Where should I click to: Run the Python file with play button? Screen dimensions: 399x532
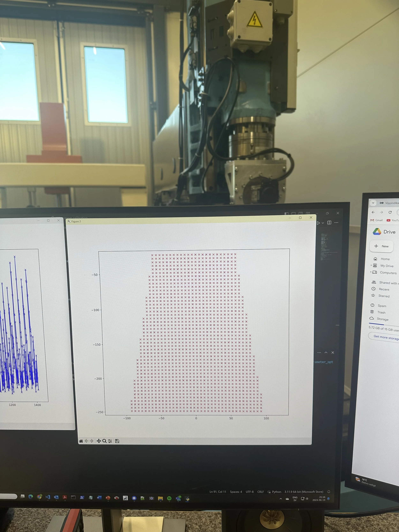[318, 223]
